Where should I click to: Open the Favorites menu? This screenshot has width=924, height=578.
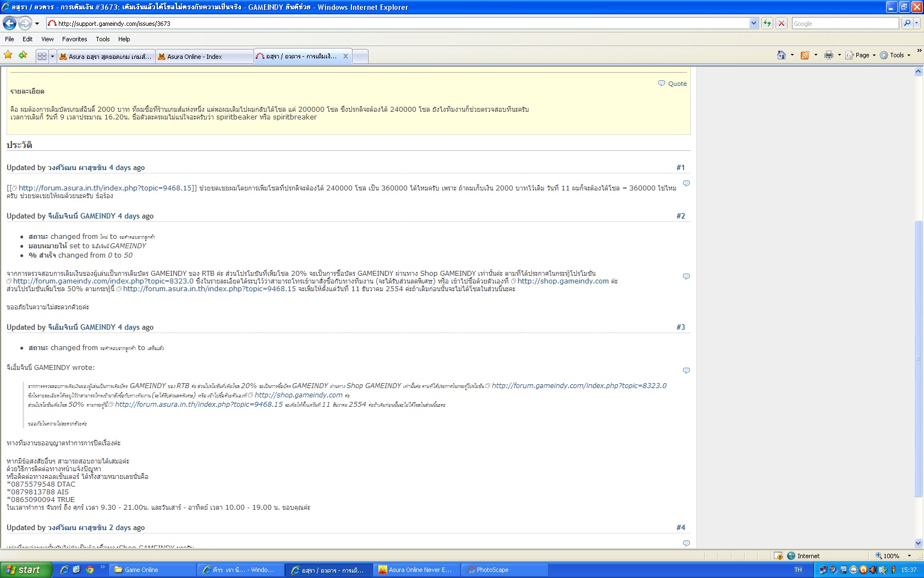[74, 39]
